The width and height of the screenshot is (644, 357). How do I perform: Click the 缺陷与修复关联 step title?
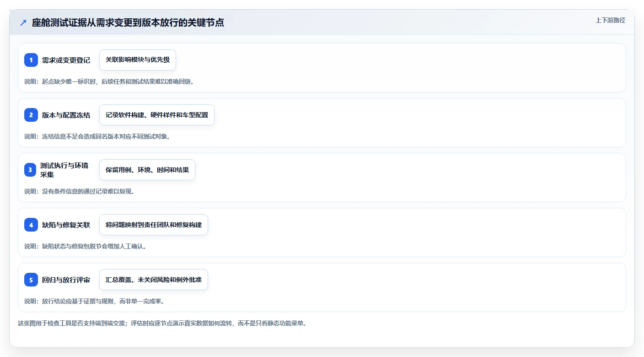(x=66, y=225)
